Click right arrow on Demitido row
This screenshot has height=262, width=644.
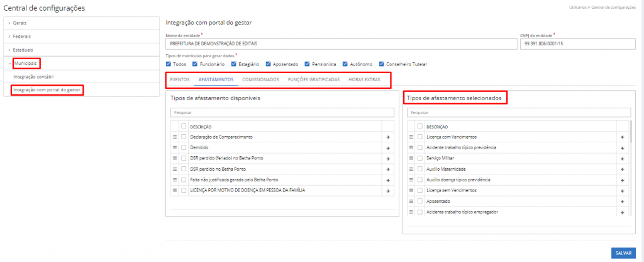tap(388, 147)
